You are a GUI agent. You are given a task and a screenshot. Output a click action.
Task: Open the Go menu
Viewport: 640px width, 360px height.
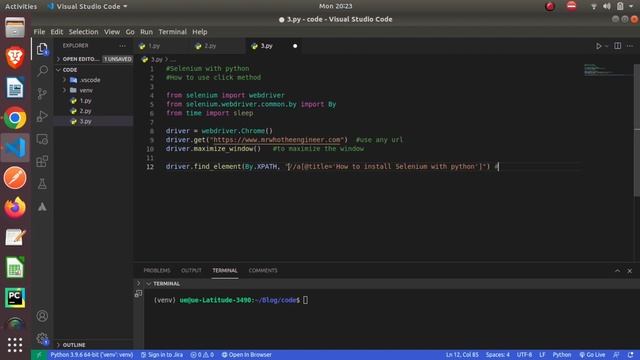tap(130, 32)
